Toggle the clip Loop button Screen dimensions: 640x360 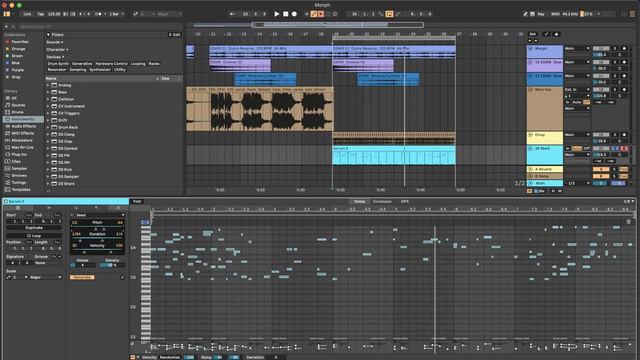(x=34, y=236)
